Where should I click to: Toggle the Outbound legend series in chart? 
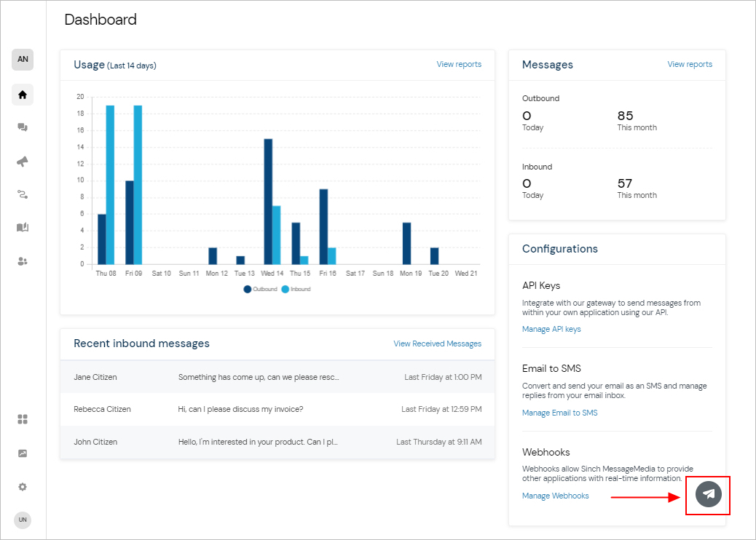[261, 289]
